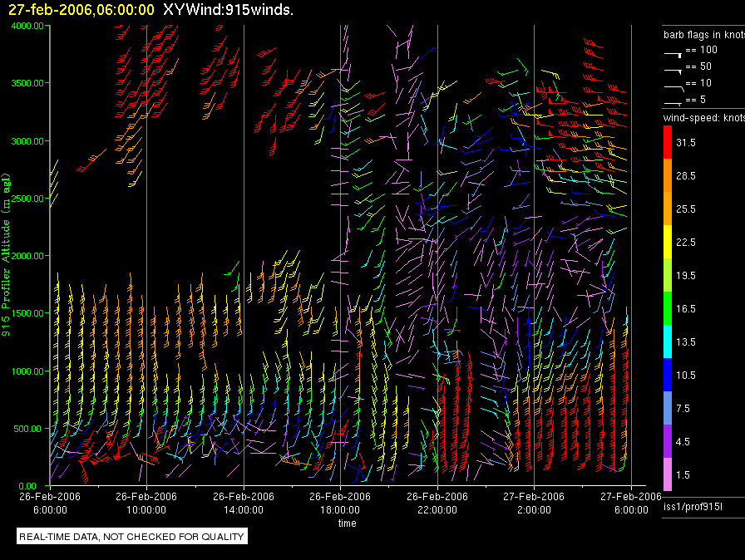Click the 27-Feb-2006 6:00:00 time label

click(x=631, y=503)
